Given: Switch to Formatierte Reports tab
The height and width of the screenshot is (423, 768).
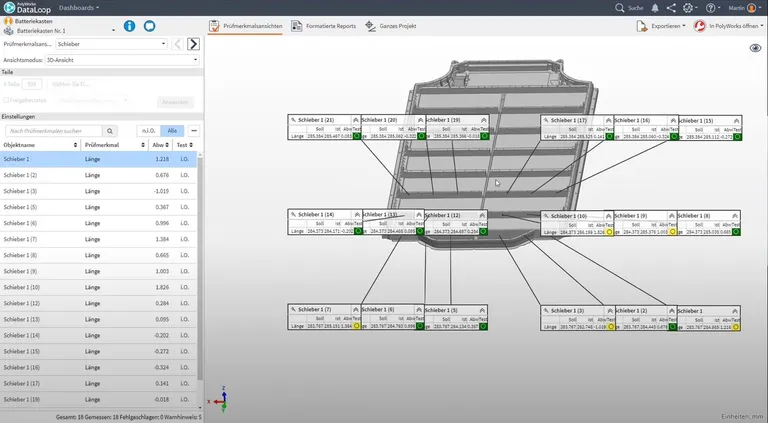Looking at the screenshot, I should point(324,26).
